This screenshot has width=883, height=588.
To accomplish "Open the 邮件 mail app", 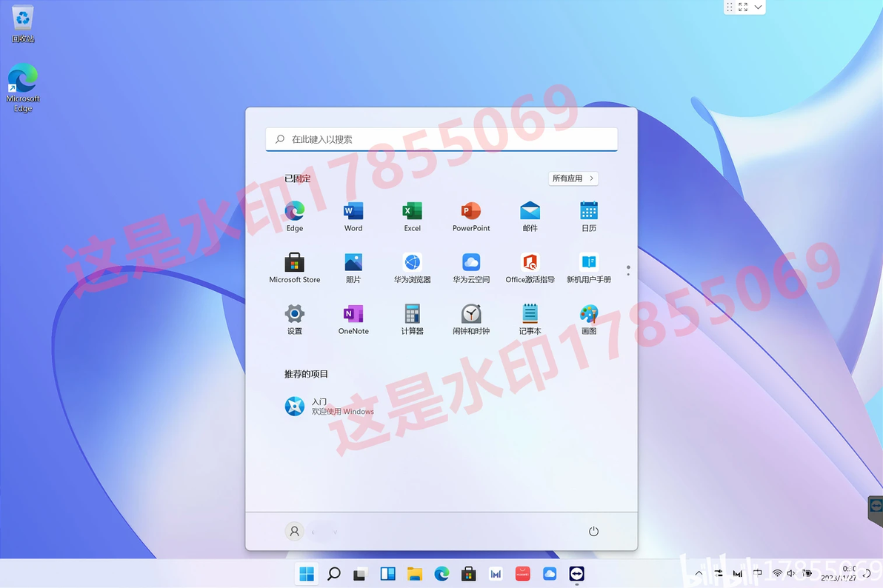I will pos(530,216).
